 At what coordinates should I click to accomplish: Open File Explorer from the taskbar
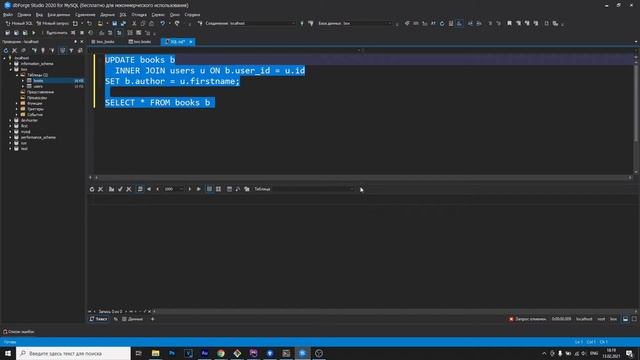[156, 353]
